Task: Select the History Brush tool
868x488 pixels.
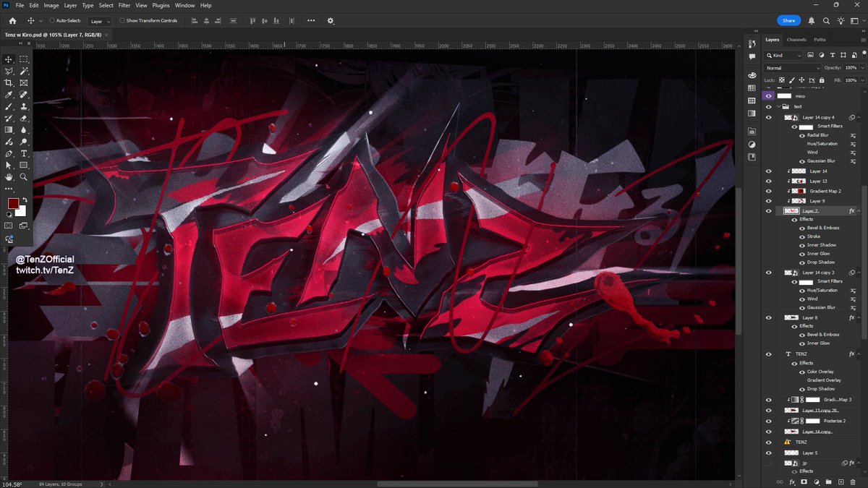Action: pyautogui.click(x=9, y=118)
